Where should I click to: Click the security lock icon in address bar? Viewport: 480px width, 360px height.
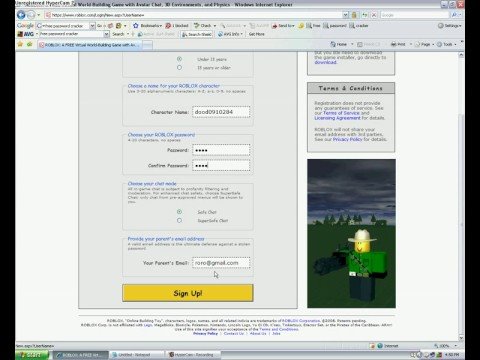coord(354,15)
